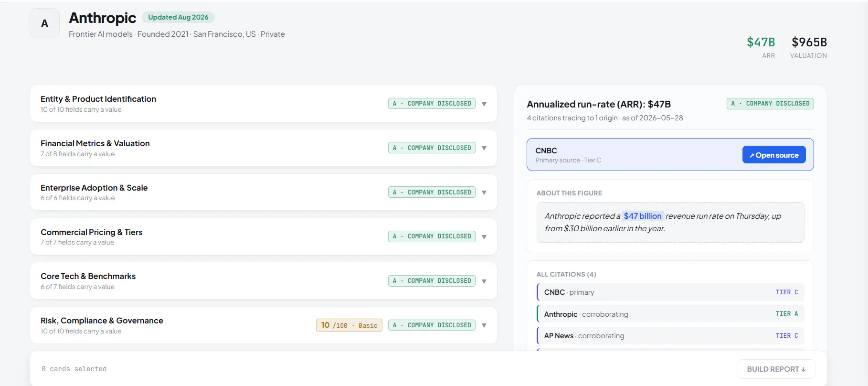The height and width of the screenshot is (386, 868).
Task: Click the 'Entity & Product Identification' title
Action: click(x=98, y=99)
